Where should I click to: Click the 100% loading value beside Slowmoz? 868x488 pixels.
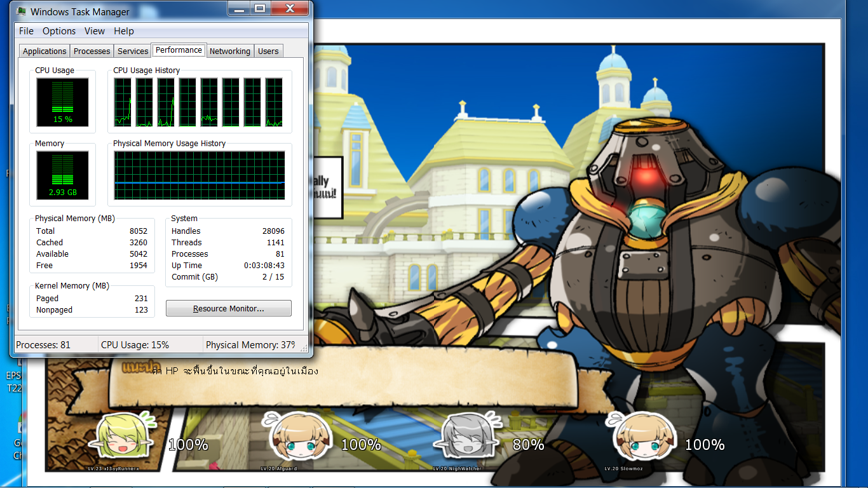705,445
